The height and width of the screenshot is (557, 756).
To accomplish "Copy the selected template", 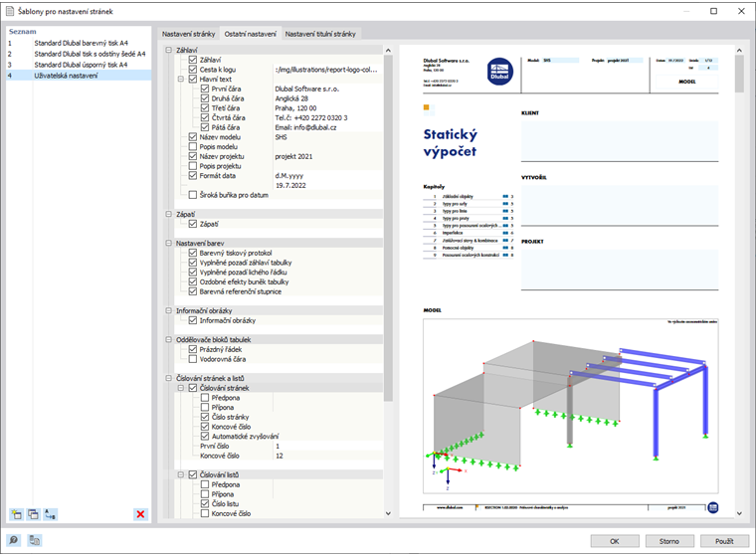I will 33,514.
